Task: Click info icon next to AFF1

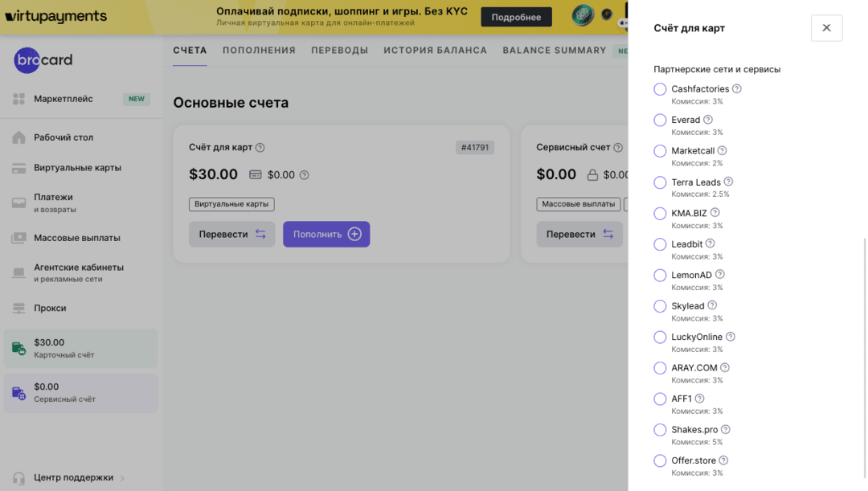Action: point(700,399)
